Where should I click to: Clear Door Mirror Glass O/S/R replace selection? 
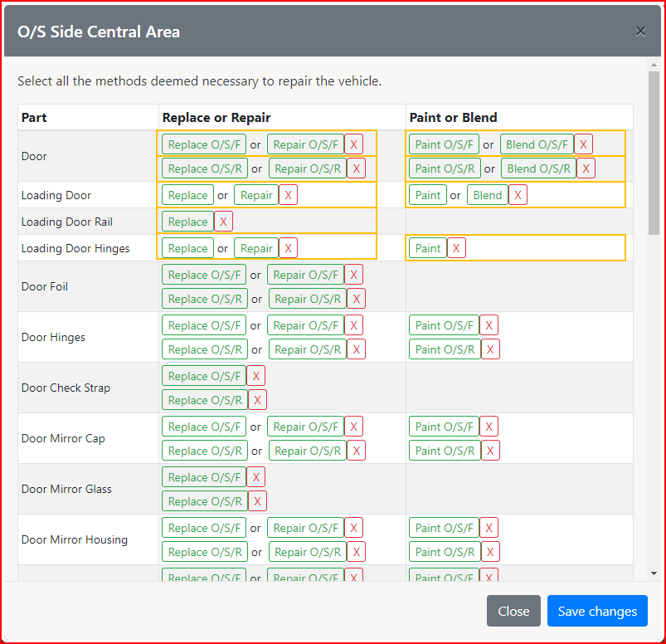(x=258, y=501)
